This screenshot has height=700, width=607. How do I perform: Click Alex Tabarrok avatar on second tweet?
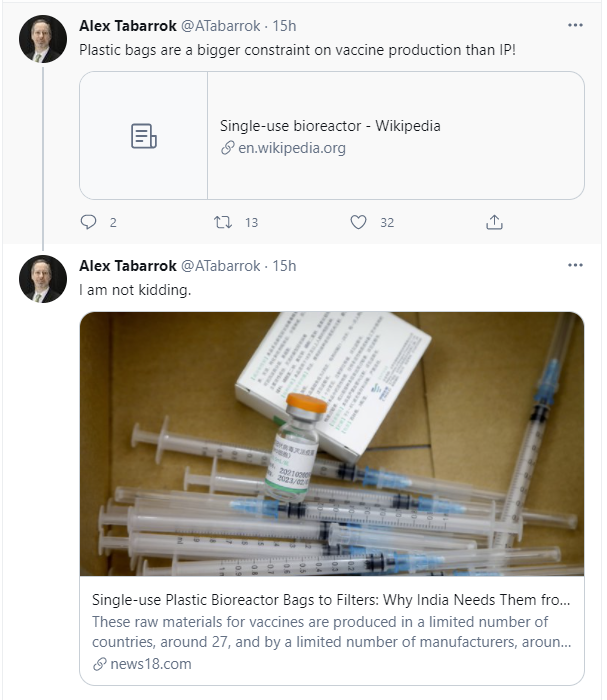[43, 279]
